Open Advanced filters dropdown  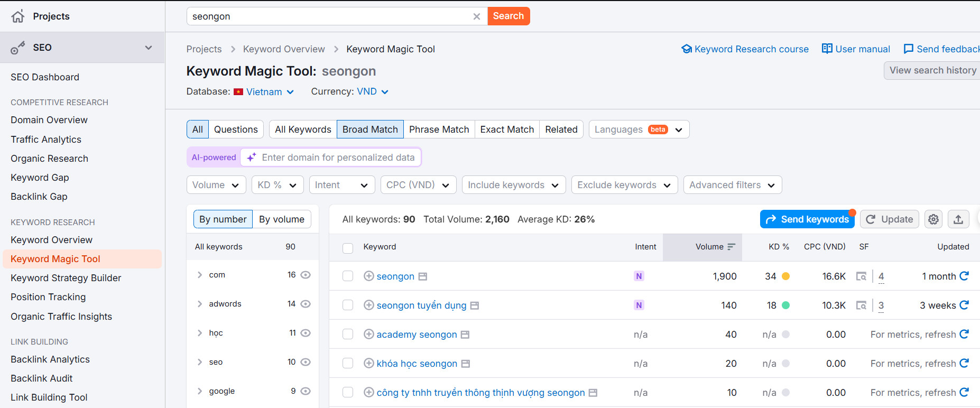733,185
